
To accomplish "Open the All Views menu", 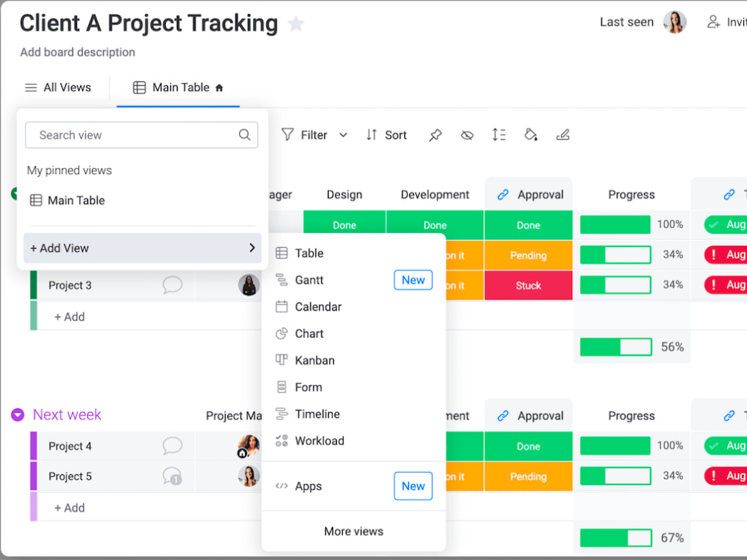I will pos(58,87).
